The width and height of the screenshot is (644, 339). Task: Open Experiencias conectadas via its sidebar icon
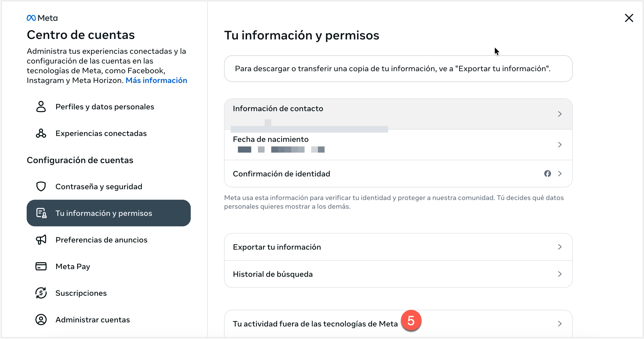click(41, 133)
